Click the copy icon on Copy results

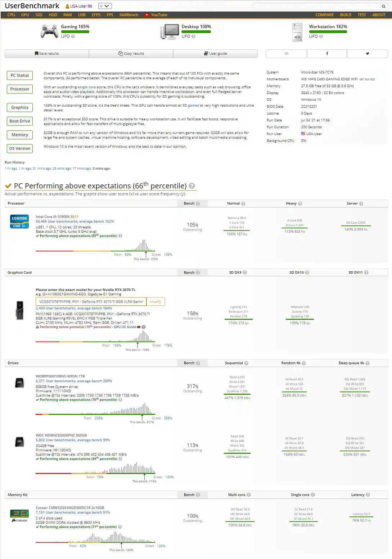pos(120,53)
